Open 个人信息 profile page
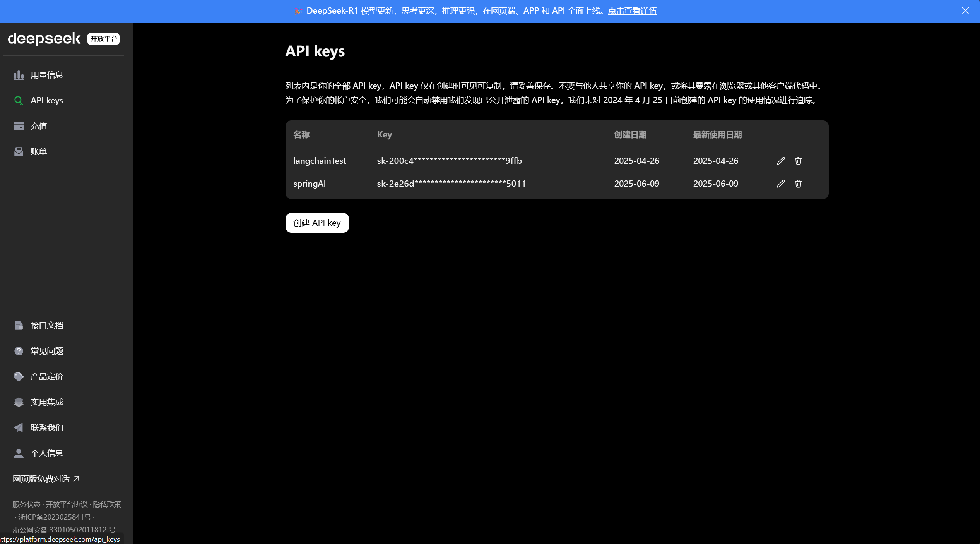 tap(46, 453)
